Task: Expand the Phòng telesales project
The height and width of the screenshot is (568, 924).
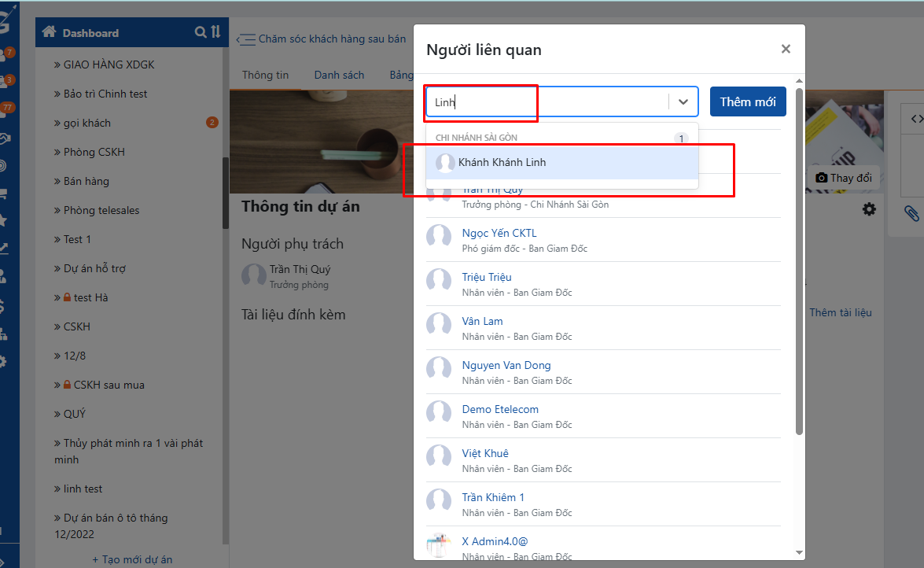Action: tap(101, 210)
